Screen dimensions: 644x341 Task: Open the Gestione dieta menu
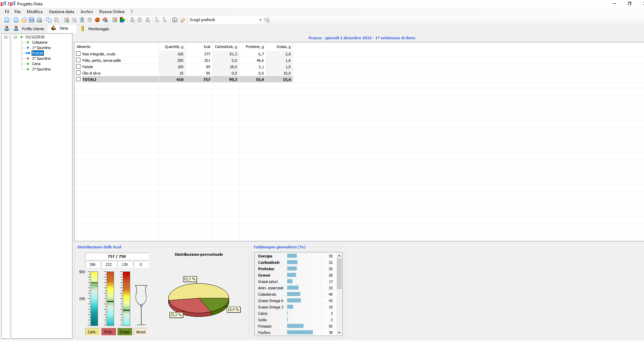tap(61, 12)
